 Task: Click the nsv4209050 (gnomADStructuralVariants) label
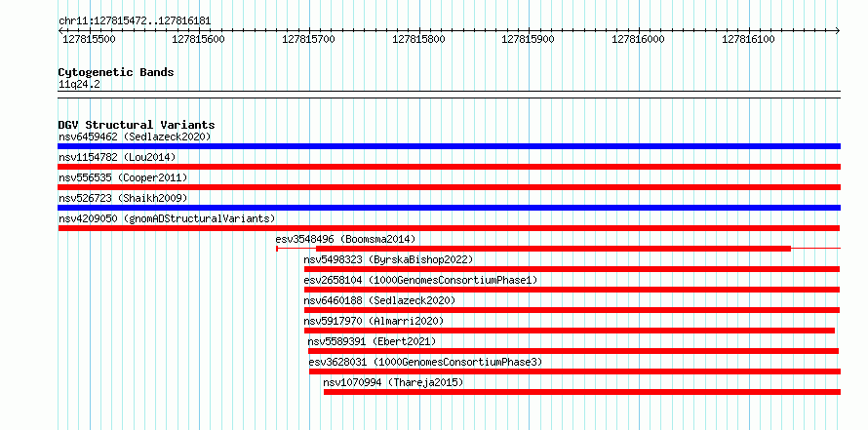tap(167, 218)
